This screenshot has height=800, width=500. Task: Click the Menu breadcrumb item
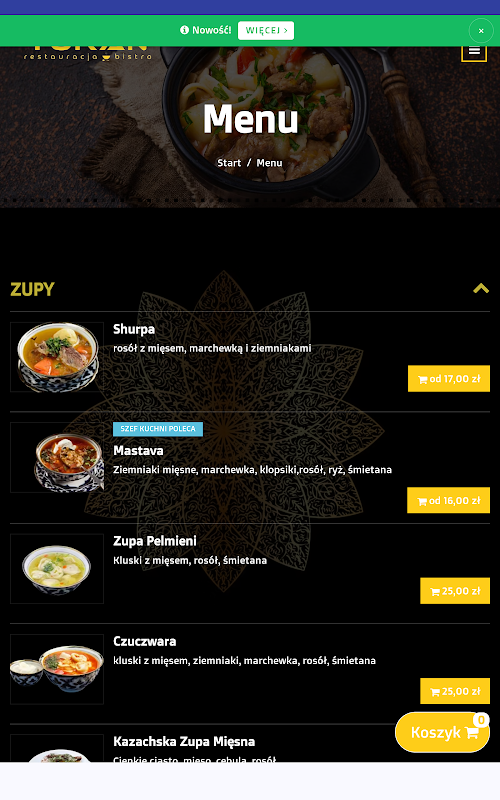click(x=269, y=163)
